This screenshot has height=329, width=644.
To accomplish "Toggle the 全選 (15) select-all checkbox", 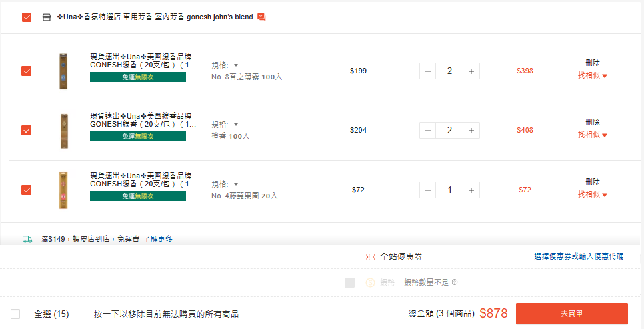I will tap(16, 314).
